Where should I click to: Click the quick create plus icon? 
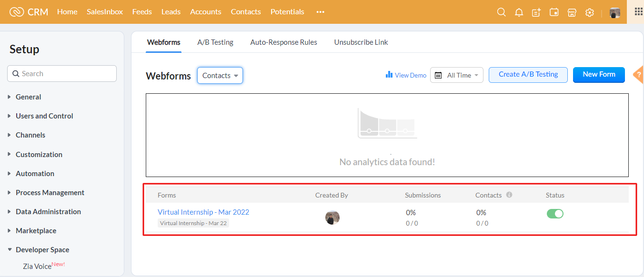(536, 12)
